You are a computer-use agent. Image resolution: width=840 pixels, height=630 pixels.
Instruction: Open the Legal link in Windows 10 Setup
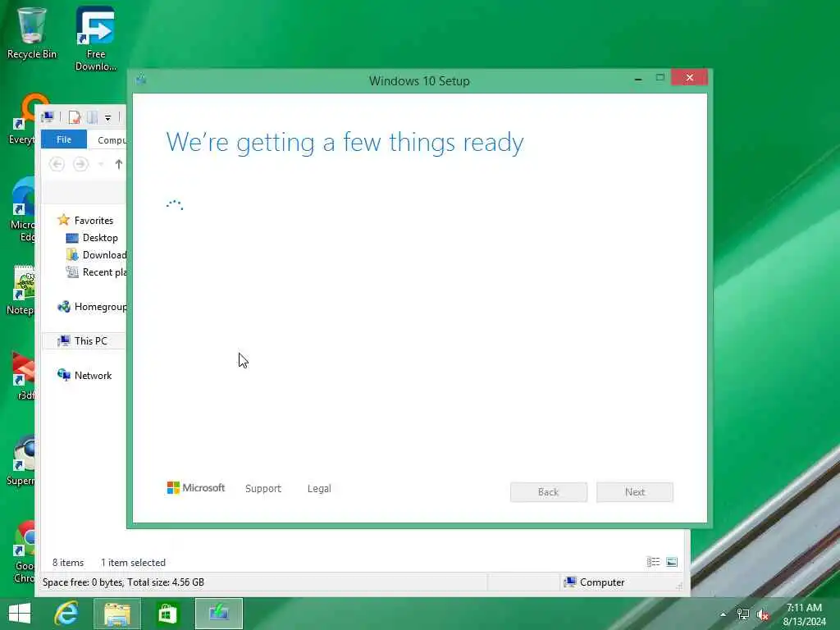point(319,489)
